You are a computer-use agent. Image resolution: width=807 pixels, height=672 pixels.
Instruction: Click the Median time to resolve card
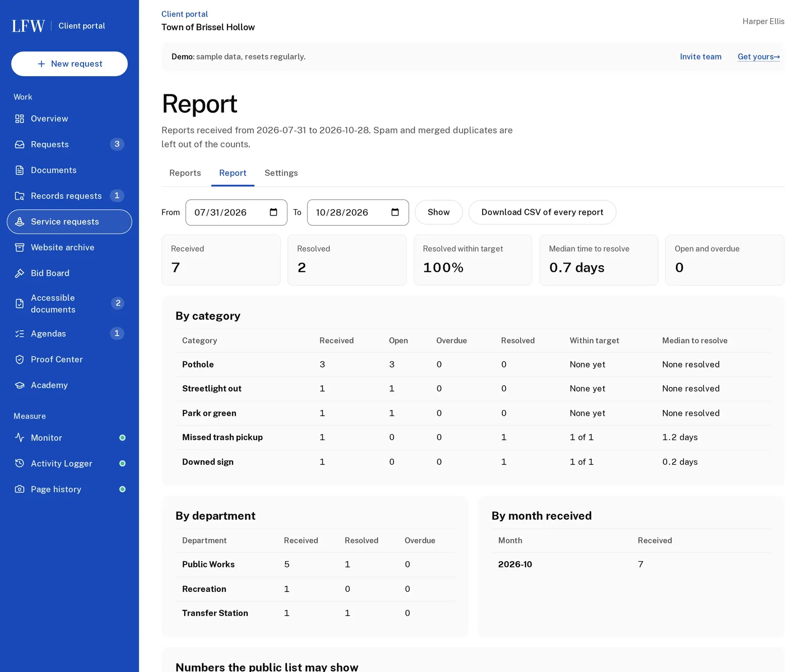tap(599, 260)
